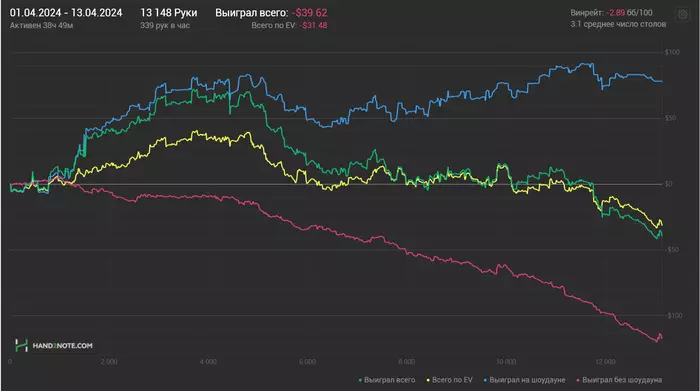Screen dimensions: 700x391
Task: Click the 12 000 x-axis tick label
Action: pos(605,362)
